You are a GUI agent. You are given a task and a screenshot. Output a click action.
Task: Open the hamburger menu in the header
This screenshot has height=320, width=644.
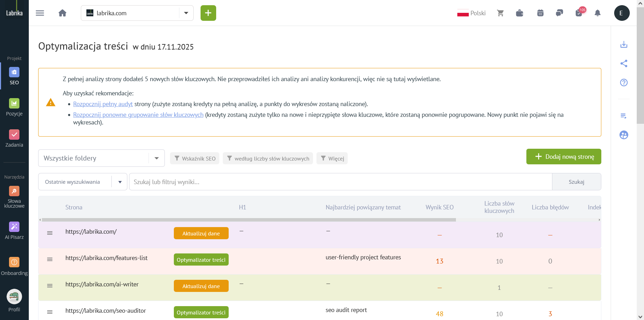[x=40, y=13]
